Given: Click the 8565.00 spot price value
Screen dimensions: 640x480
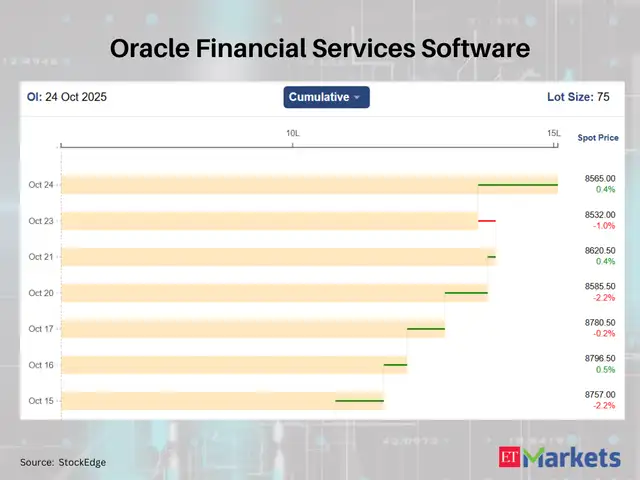Looking at the screenshot, I should pos(600,179).
